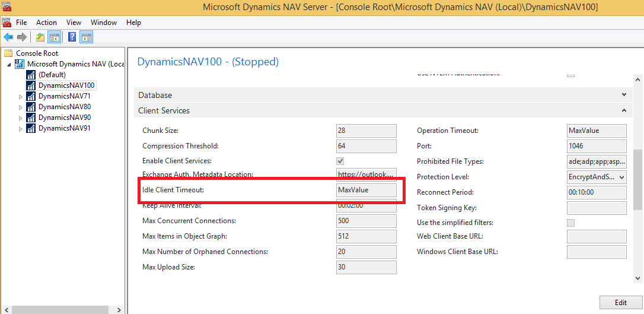The height and width of the screenshot is (314, 644).
Task: Click the settings pane vertical scrollbar thumb
Action: click(x=637, y=181)
